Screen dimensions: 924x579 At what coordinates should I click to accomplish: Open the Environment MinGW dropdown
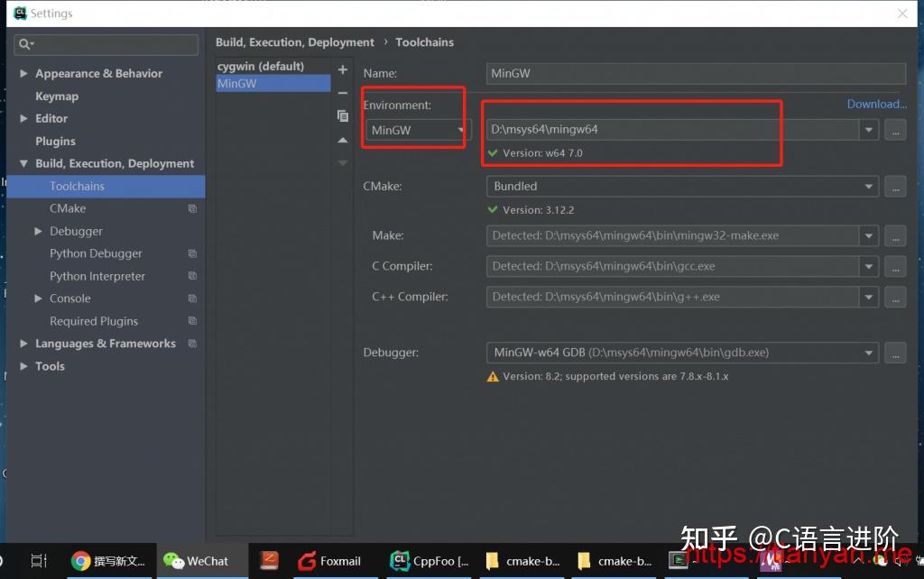460,129
